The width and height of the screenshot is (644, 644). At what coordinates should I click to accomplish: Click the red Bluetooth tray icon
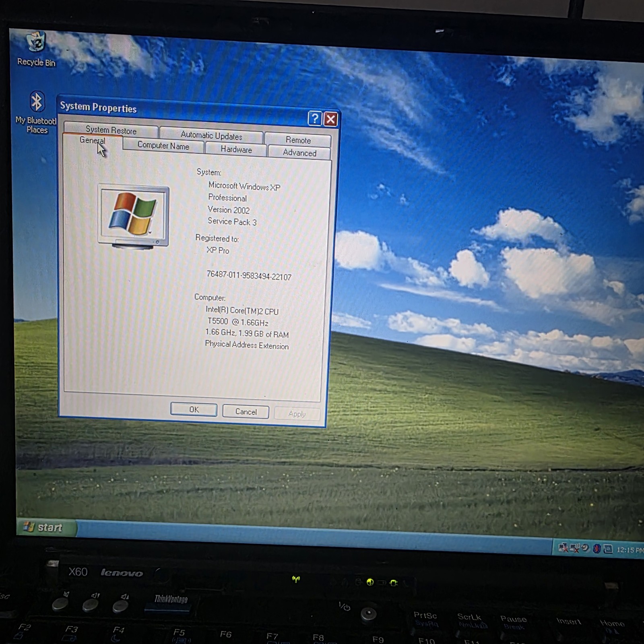point(597,549)
